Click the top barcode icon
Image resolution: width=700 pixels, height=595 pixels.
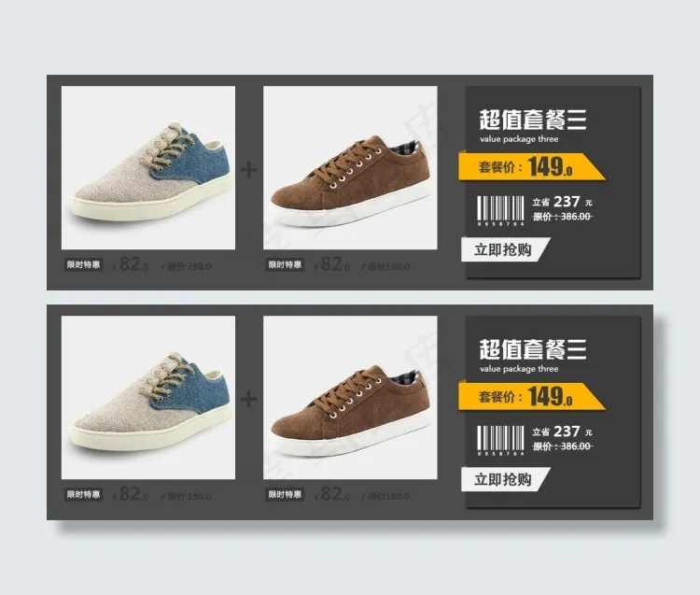pyautogui.click(x=500, y=211)
